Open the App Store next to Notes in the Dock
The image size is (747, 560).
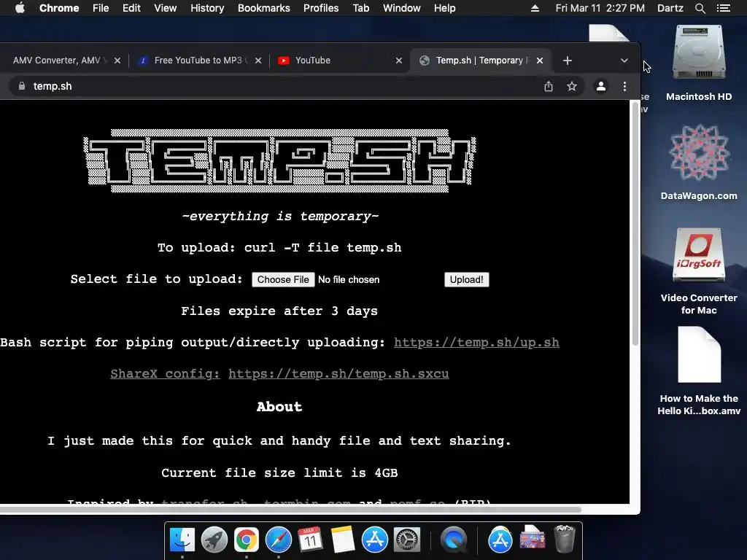click(x=374, y=540)
